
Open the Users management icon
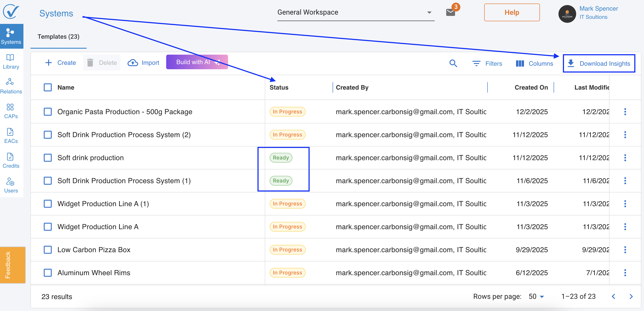coord(11,185)
